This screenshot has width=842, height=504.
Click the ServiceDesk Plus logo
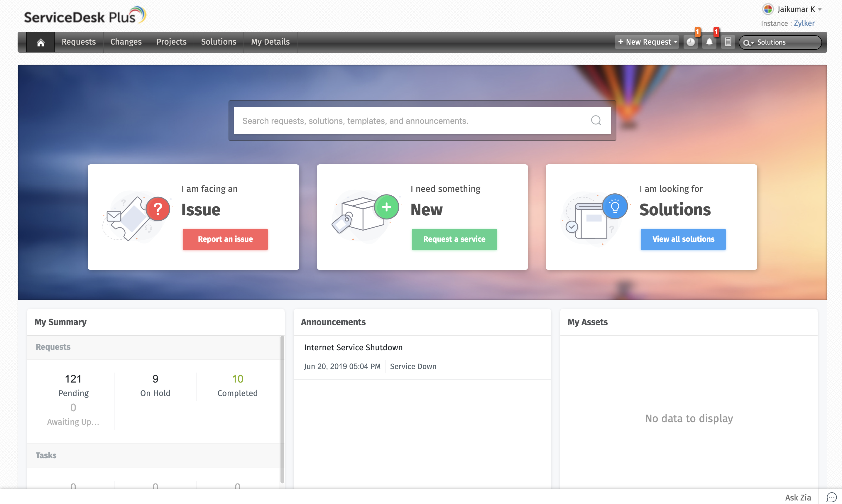pos(84,16)
